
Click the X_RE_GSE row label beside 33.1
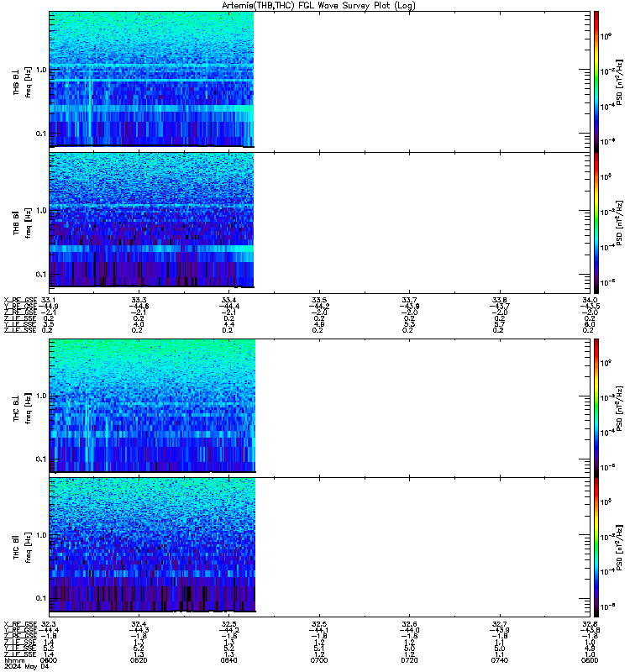tap(20, 300)
